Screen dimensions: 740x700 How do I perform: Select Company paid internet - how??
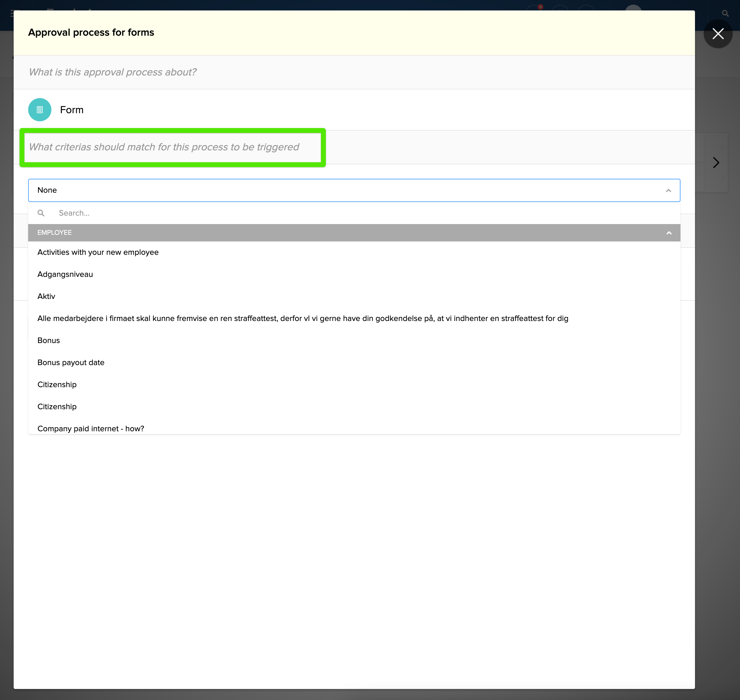tap(91, 428)
